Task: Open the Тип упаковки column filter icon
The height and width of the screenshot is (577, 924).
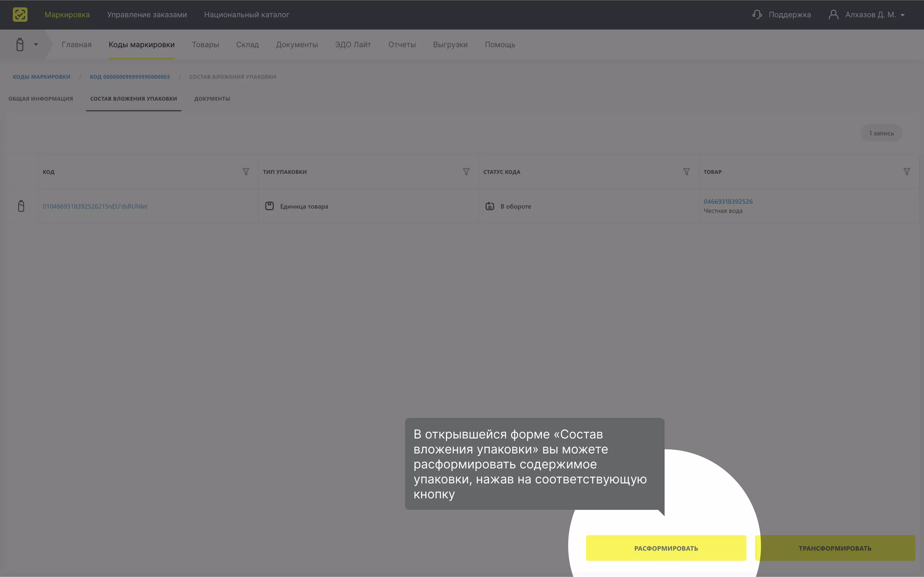Action: point(466,172)
